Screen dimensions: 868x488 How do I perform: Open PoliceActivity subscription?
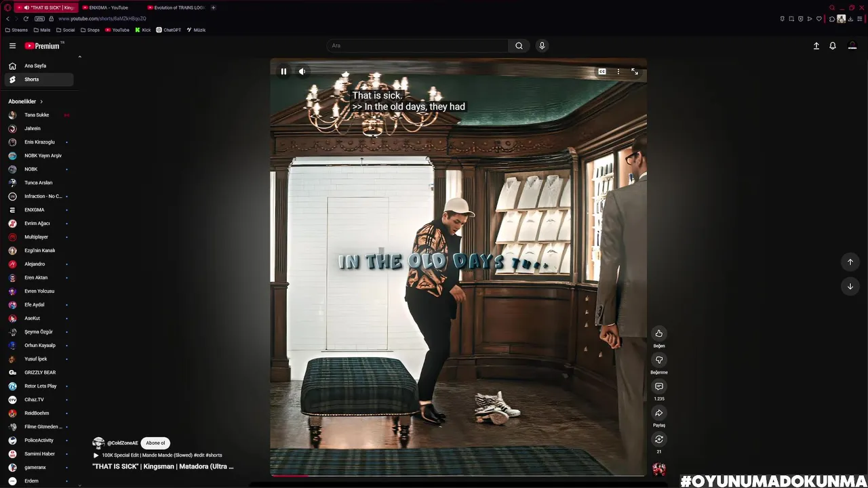coord(39,441)
